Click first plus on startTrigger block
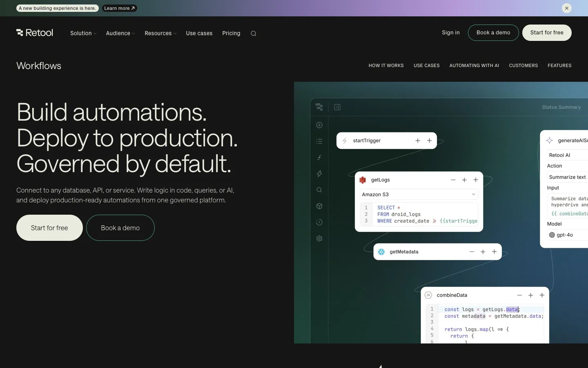This screenshot has height=368, width=588. pyautogui.click(x=418, y=141)
